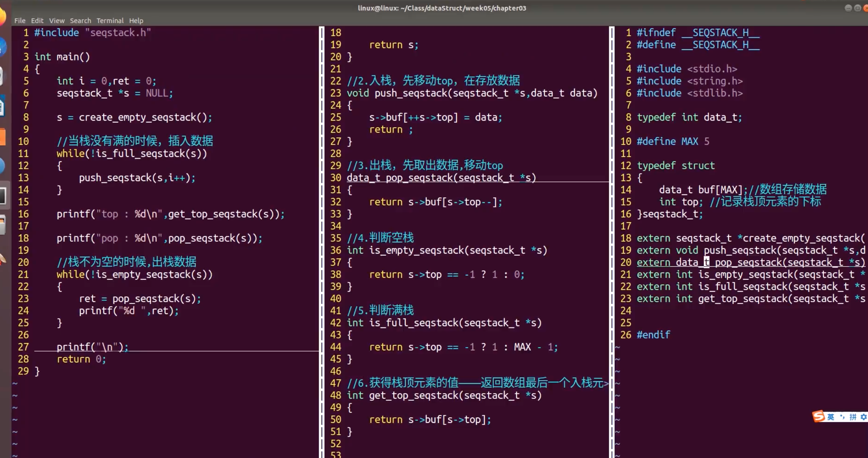The height and width of the screenshot is (458, 868).
Task: Open the Edit menu
Action: coord(37,21)
